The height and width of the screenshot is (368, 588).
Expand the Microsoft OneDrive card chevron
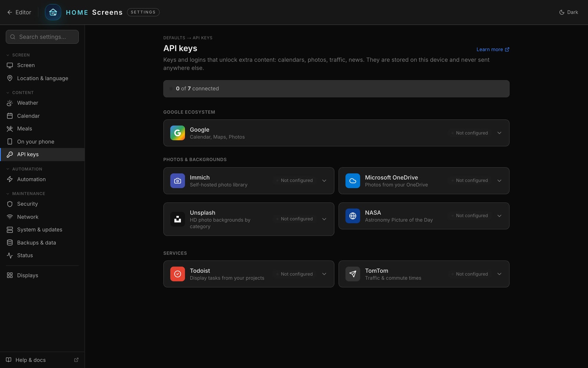pyautogui.click(x=499, y=181)
